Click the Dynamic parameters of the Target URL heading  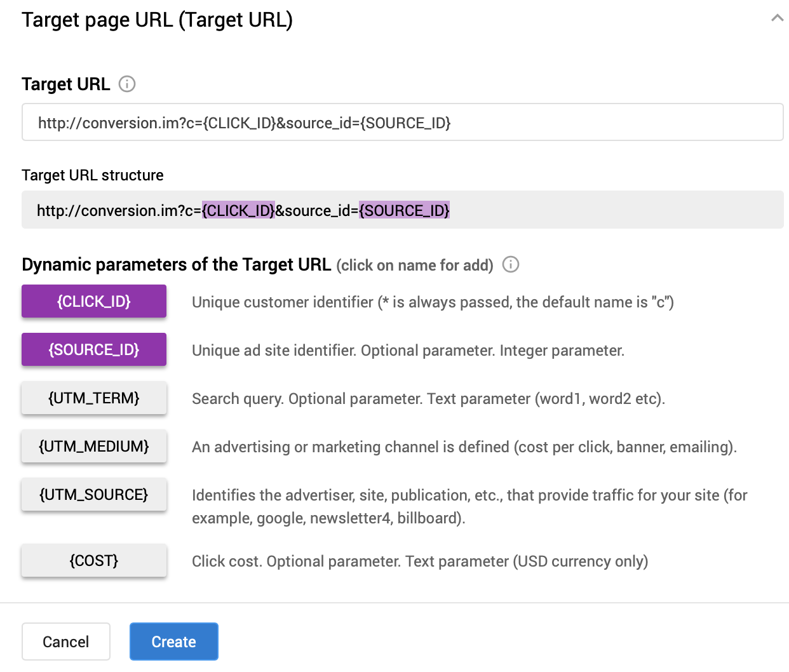(x=177, y=264)
